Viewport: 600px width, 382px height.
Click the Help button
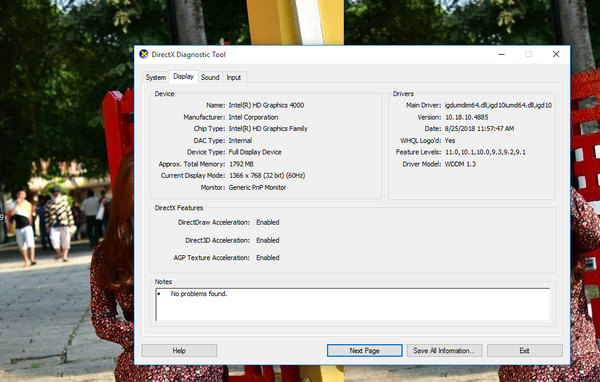click(179, 351)
